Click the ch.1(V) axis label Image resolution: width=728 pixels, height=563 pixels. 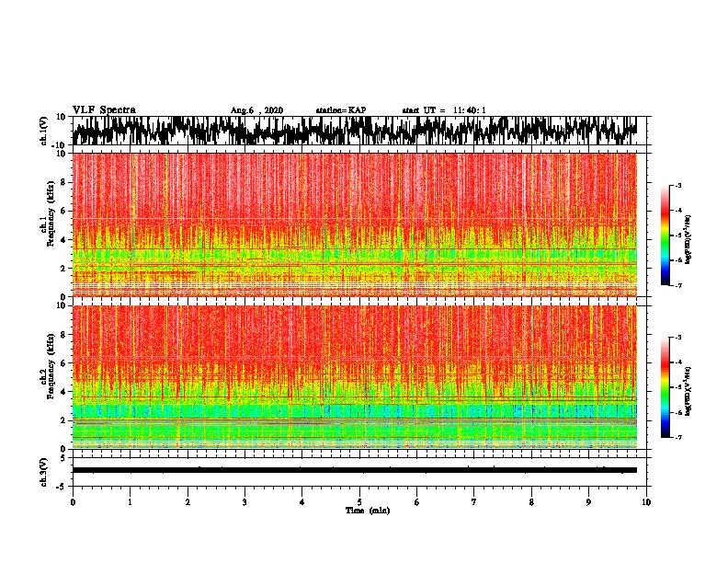pos(43,131)
